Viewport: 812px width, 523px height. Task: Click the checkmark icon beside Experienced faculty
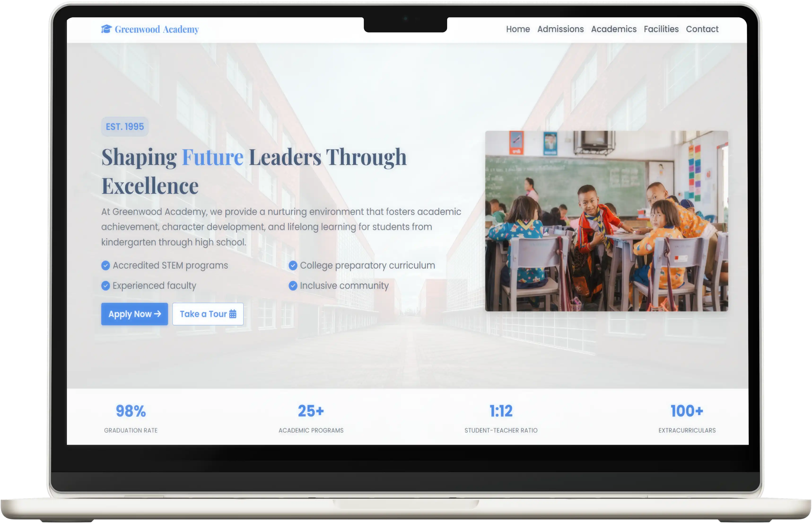(x=105, y=286)
